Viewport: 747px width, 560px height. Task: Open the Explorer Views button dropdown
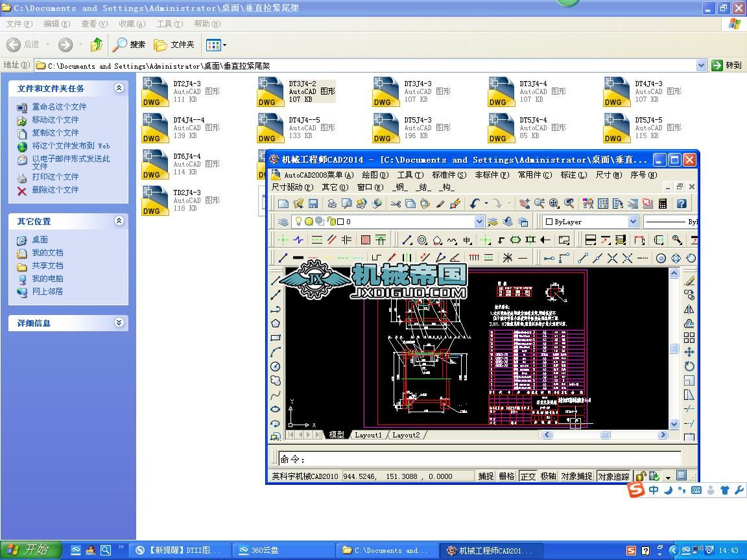224,45
